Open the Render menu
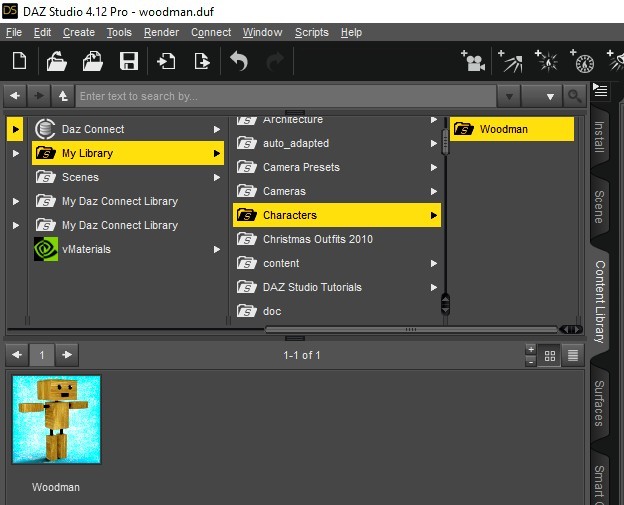 click(161, 32)
